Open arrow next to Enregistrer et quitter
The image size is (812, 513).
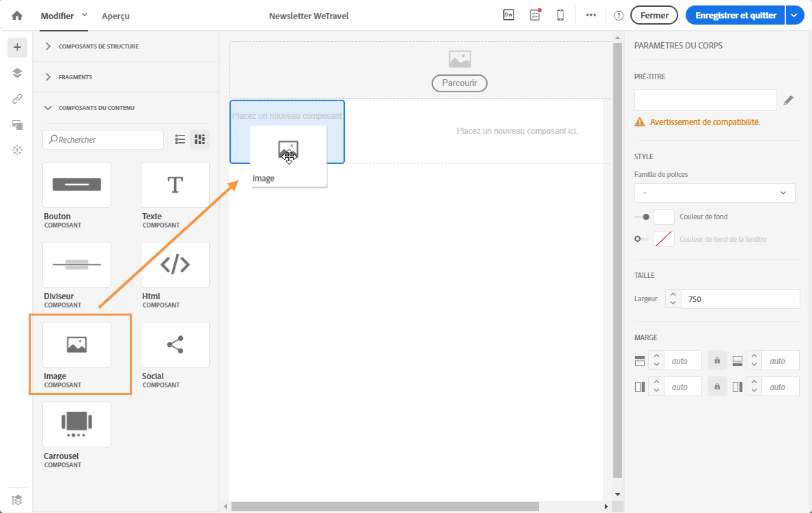[794, 16]
